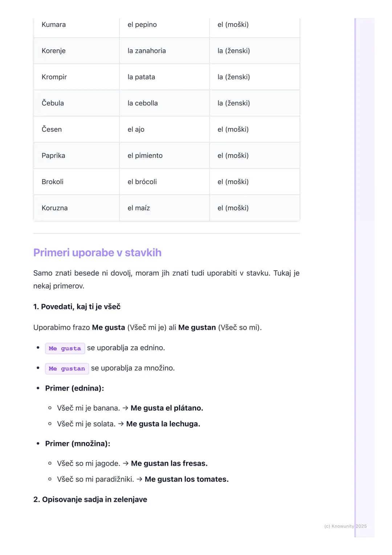The height and width of the screenshot is (555, 392).
Task: Click '2. Opisovanje sadja in zelenjave' subheading
Action: tap(90, 499)
